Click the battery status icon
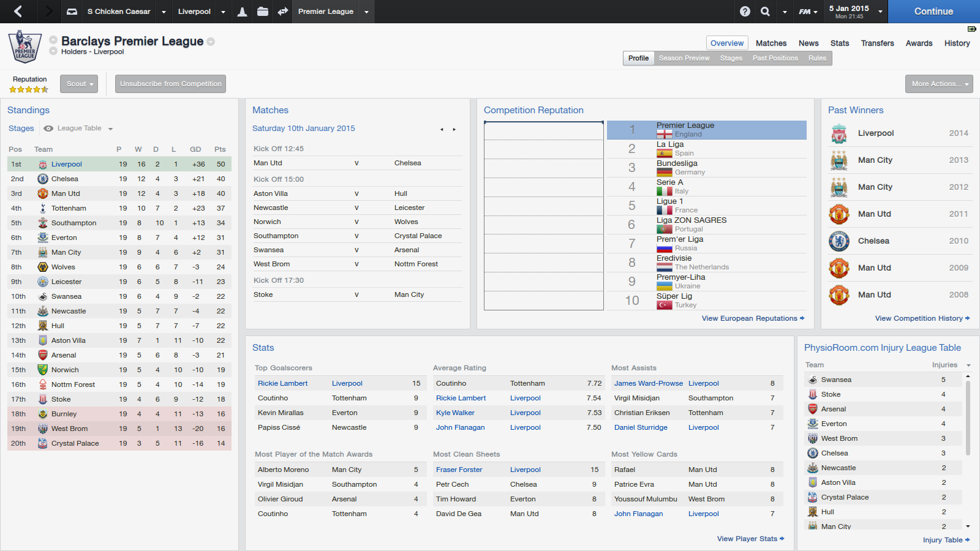The height and width of the screenshot is (551, 980). click(x=971, y=29)
